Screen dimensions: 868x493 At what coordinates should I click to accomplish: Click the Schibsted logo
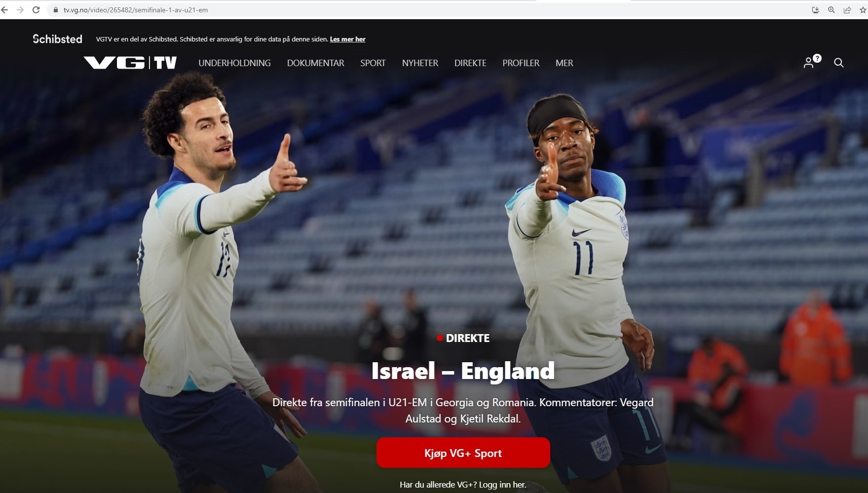(57, 39)
